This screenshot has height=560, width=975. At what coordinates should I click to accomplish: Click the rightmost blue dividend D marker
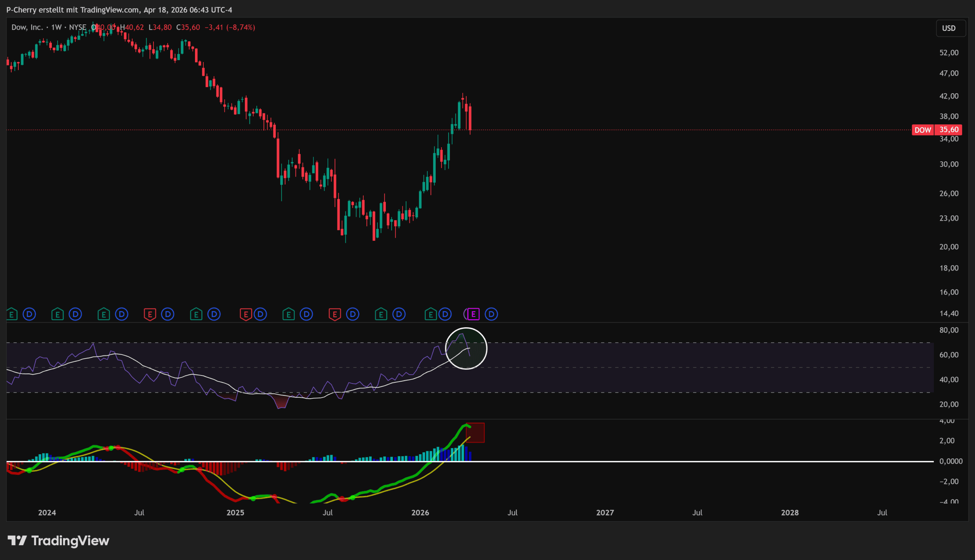coord(491,314)
